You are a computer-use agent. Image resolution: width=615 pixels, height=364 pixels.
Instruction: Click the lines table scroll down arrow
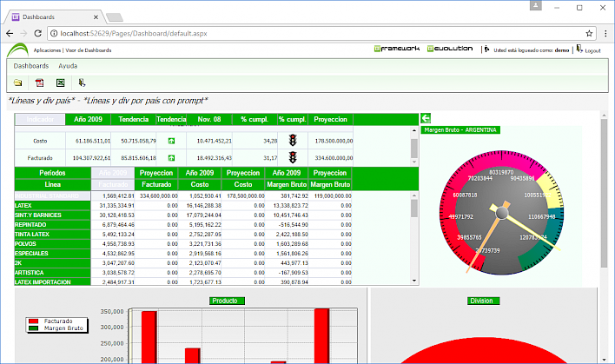(x=414, y=281)
